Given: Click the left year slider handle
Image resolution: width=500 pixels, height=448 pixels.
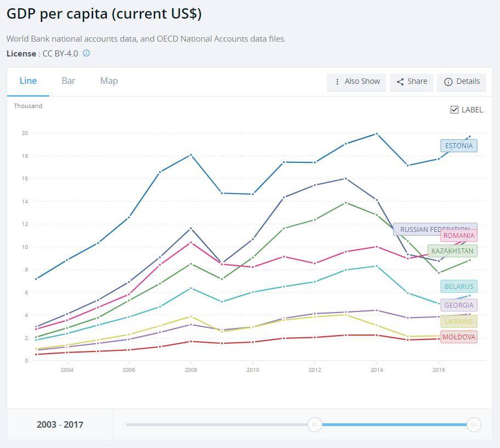Looking at the screenshot, I should coord(315,424).
